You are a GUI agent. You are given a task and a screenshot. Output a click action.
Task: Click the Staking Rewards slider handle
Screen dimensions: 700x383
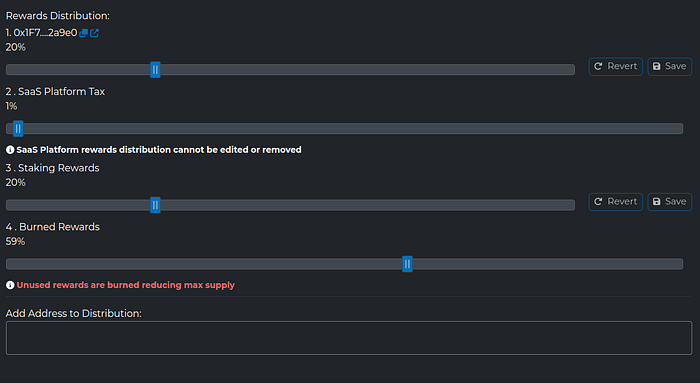coord(155,205)
